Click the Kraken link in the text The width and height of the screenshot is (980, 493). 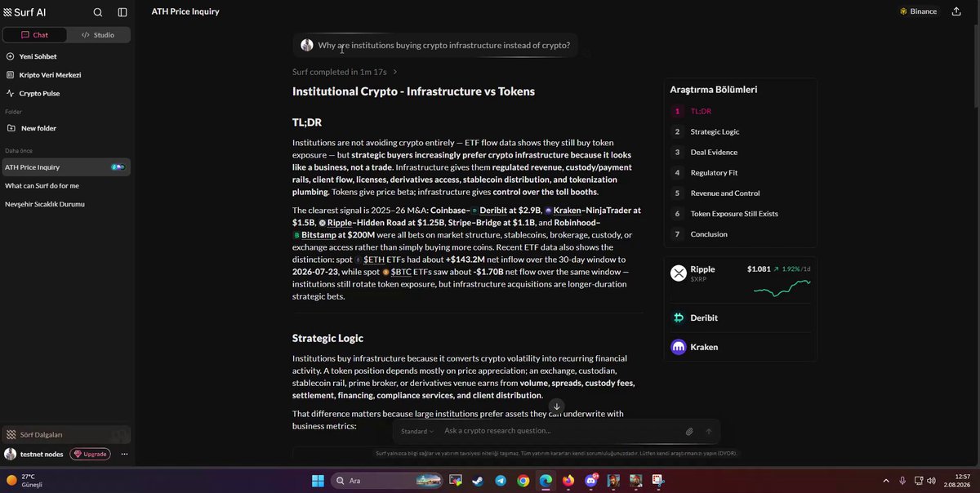coord(568,211)
